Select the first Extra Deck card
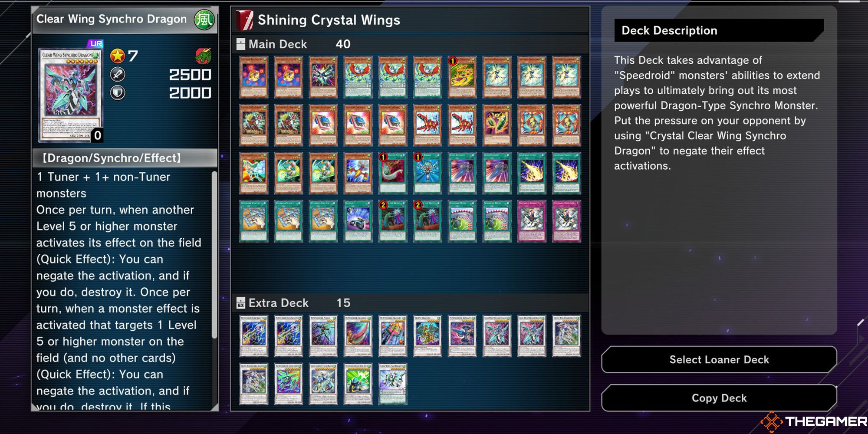This screenshot has height=434, width=868. (x=253, y=336)
